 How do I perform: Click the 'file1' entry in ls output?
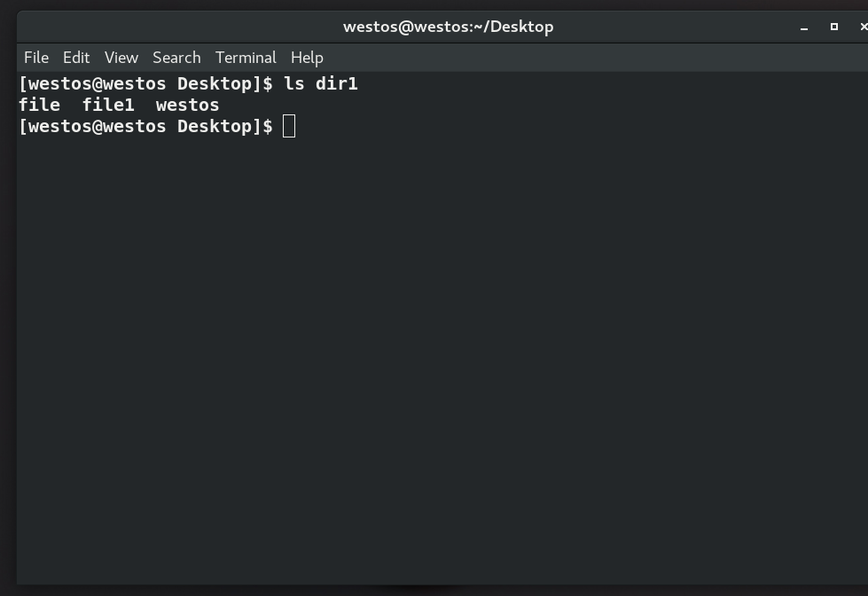click(x=108, y=105)
